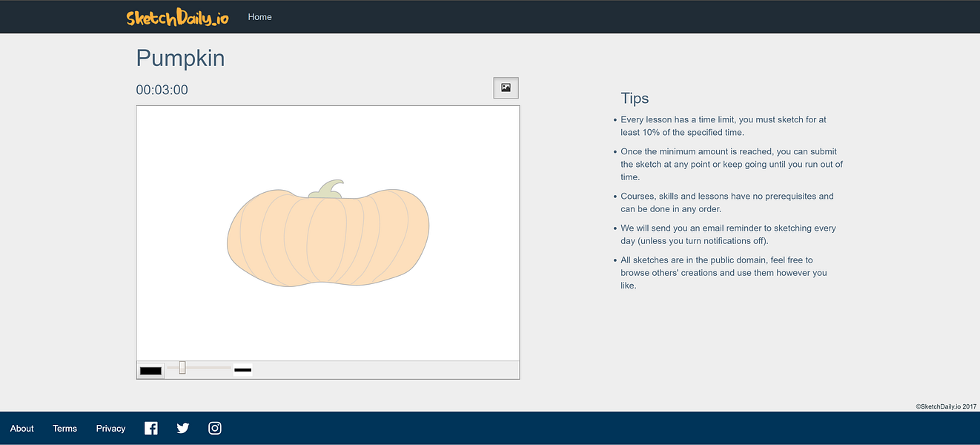Screen dimensions: 980x445
Task: Click the ©SketchDaily.io 2017 copyright text
Action: click(x=947, y=406)
